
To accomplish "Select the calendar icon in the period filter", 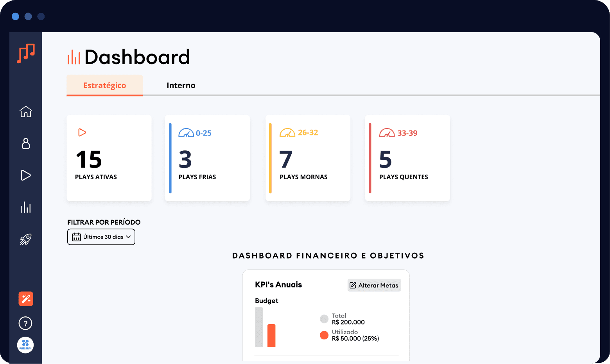I will (x=76, y=237).
